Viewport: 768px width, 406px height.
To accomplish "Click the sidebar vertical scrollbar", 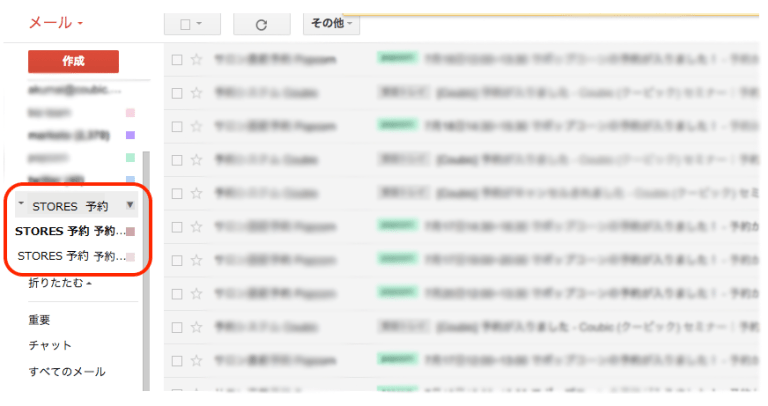I will (146, 271).
